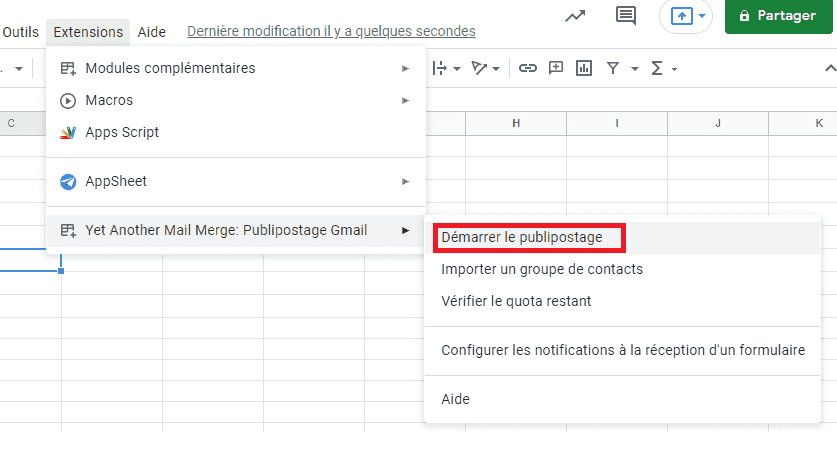Expand arrow beside Macros
This screenshot has width=837, height=460.
406,100
